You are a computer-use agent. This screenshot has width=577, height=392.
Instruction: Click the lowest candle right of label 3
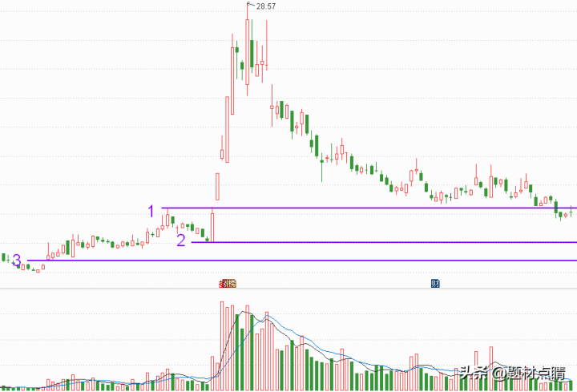tap(37, 270)
